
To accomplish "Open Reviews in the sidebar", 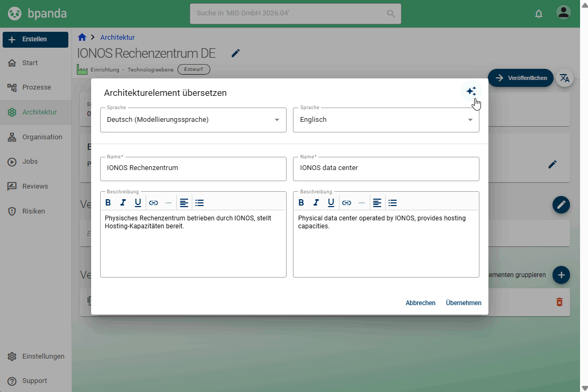I will click(35, 186).
